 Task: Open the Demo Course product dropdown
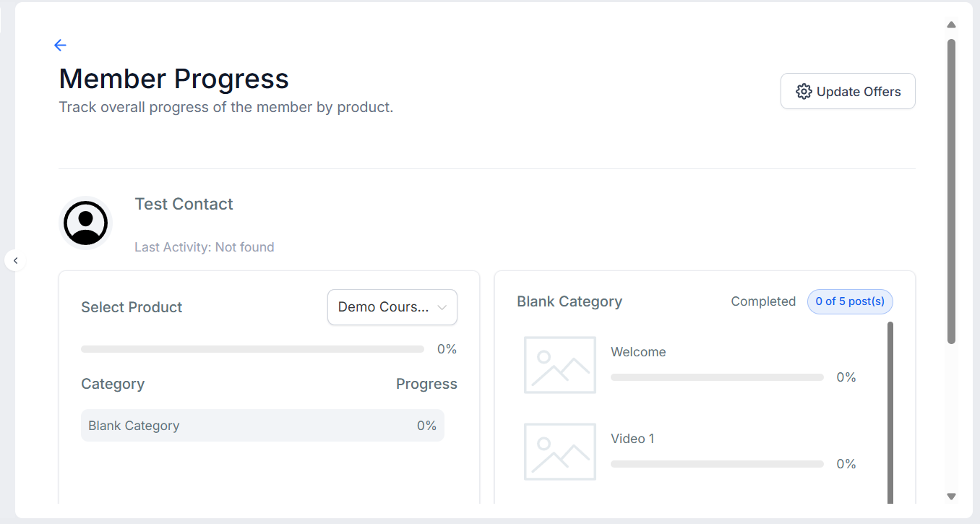point(392,307)
